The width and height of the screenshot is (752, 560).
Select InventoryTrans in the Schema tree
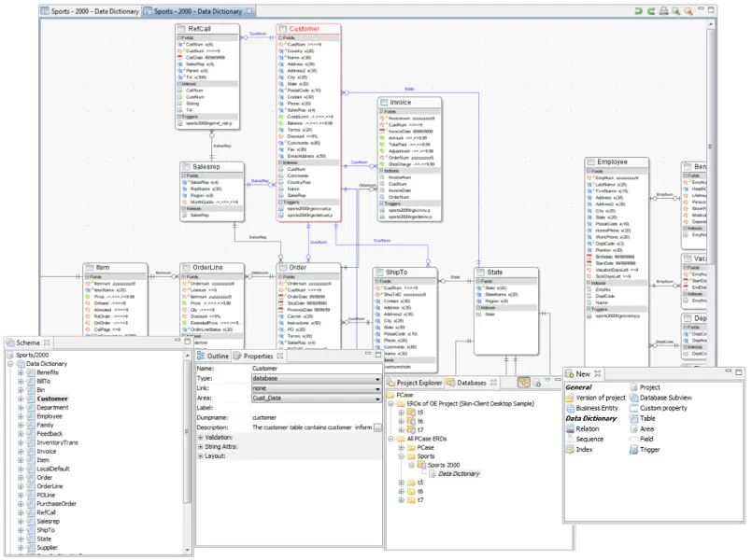(57, 442)
